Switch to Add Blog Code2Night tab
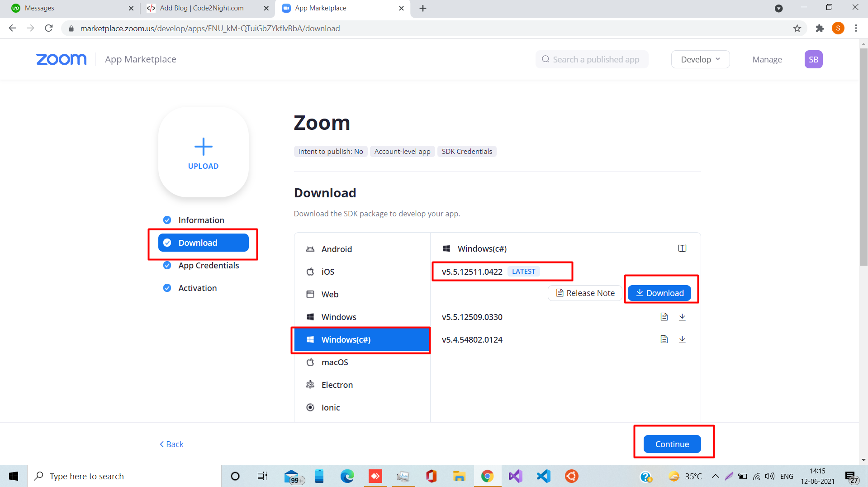This screenshot has width=868, height=487. (x=206, y=8)
